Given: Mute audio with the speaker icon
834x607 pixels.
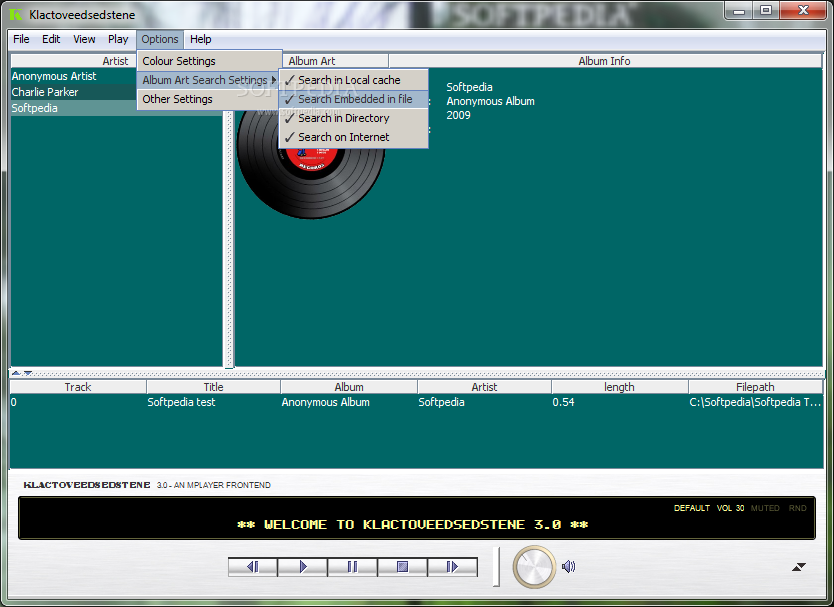Looking at the screenshot, I should (569, 567).
